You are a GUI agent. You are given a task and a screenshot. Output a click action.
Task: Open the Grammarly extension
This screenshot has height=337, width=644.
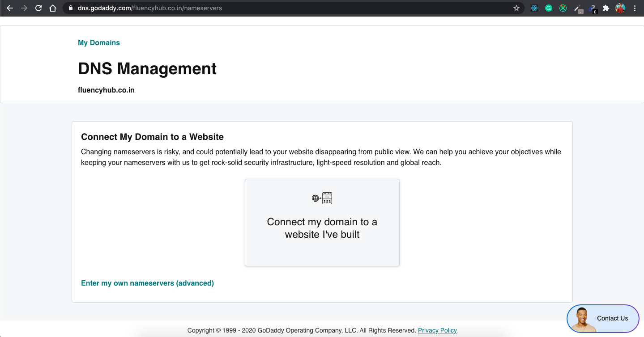[549, 8]
